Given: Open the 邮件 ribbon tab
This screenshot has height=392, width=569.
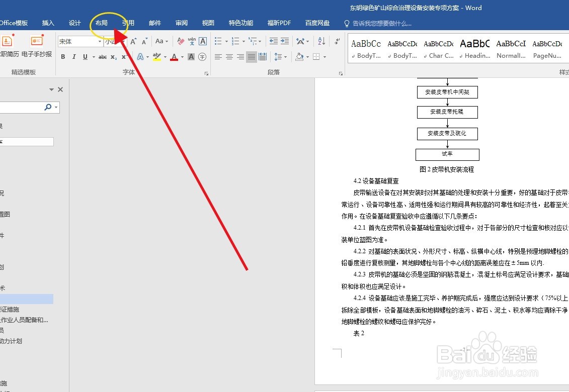Looking at the screenshot, I should [x=154, y=23].
